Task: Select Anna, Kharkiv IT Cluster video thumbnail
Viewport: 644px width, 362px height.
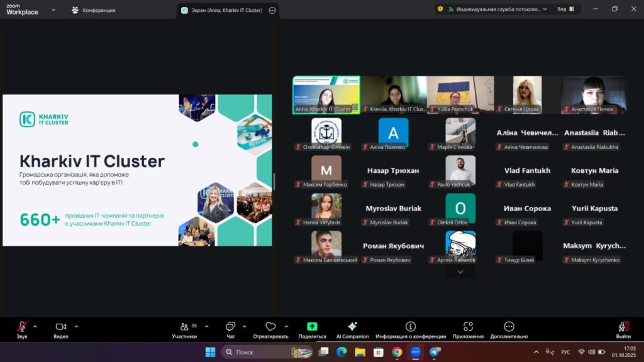Action: (326, 94)
